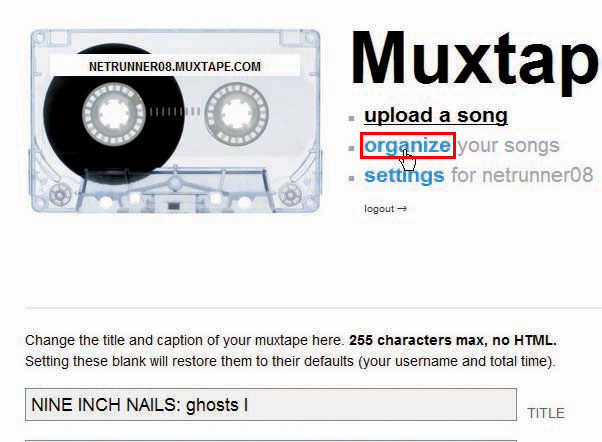
Task: Open the upload a song link
Action: (x=436, y=116)
